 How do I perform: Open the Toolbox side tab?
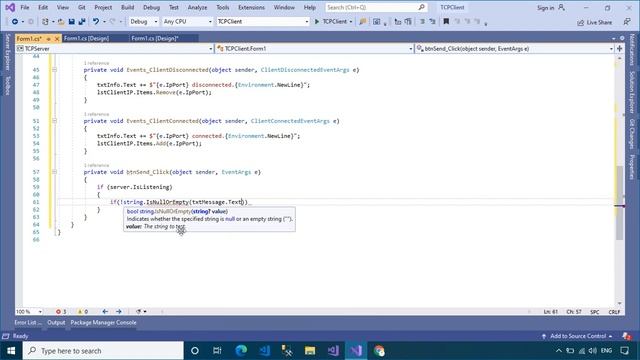coord(7,85)
